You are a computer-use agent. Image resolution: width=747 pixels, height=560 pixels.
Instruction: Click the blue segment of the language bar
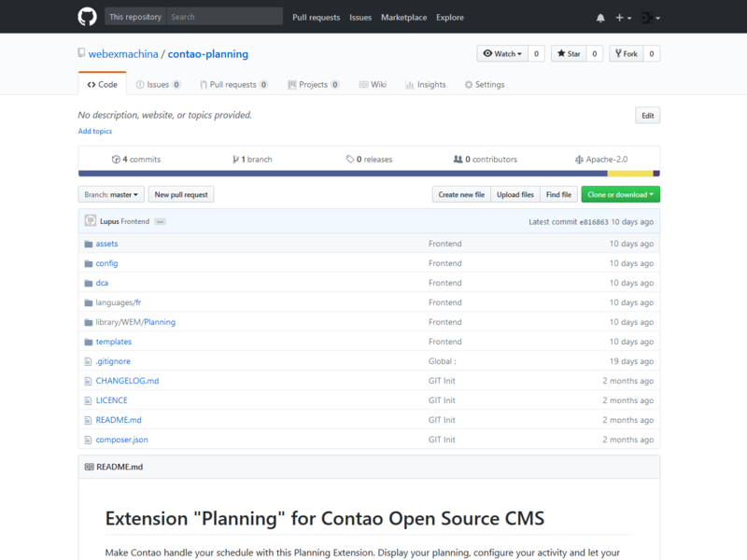click(343, 174)
